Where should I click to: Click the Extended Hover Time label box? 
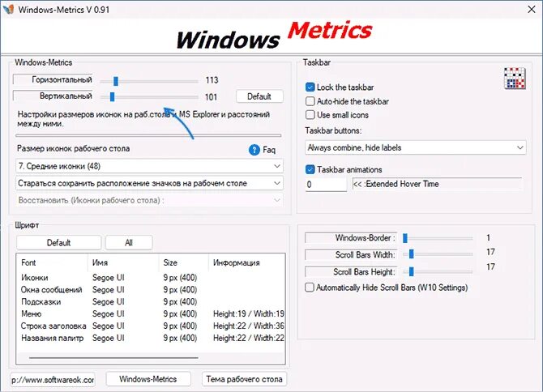click(x=437, y=184)
